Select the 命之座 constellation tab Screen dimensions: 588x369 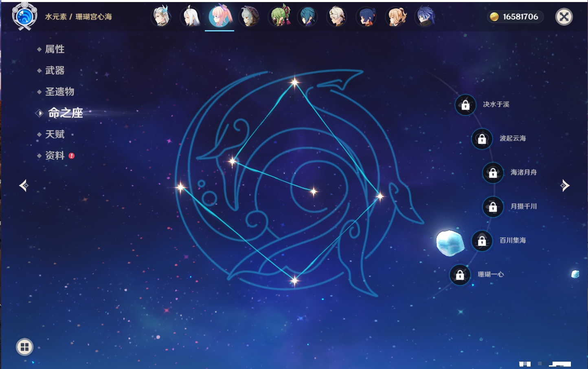[x=65, y=113]
